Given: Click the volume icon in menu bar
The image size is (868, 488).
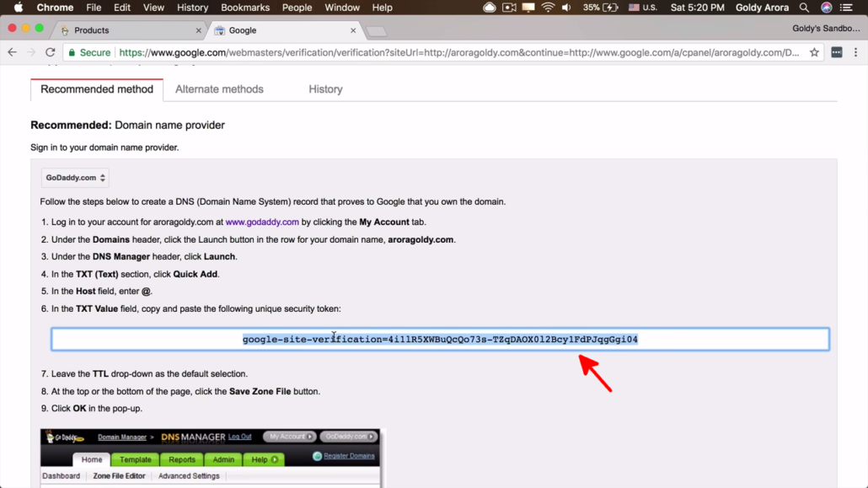Looking at the screenshot, I should point(566,8).
